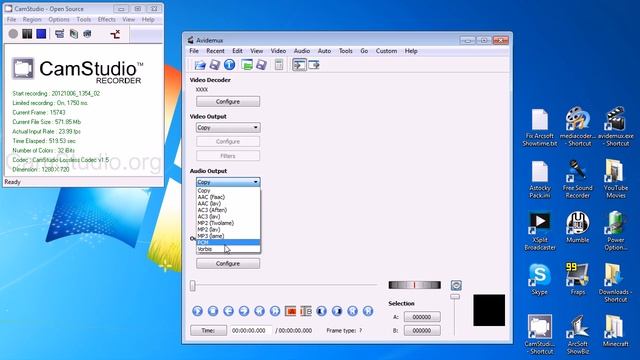Open the Video Output Copy dropdown
The height and width of the screenshot is (360, 640).
click(x=228, y=128)
